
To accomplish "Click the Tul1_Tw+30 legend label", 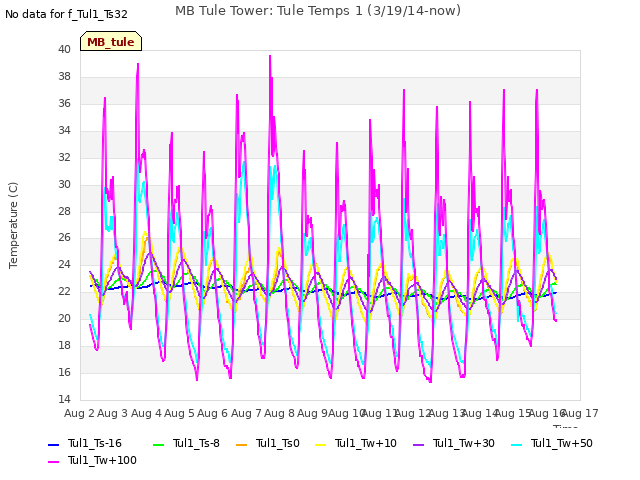I will tap(464, 443).
